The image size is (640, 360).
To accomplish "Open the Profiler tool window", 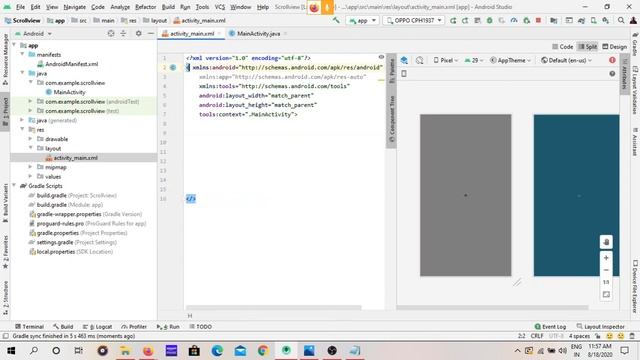I will [x=134, y=327].
